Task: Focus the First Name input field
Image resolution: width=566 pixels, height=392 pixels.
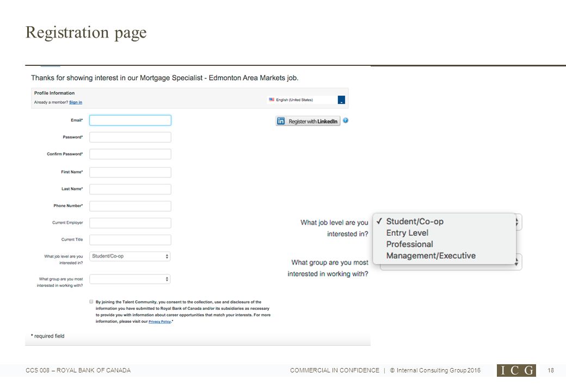Action: (x=130, y=172)
